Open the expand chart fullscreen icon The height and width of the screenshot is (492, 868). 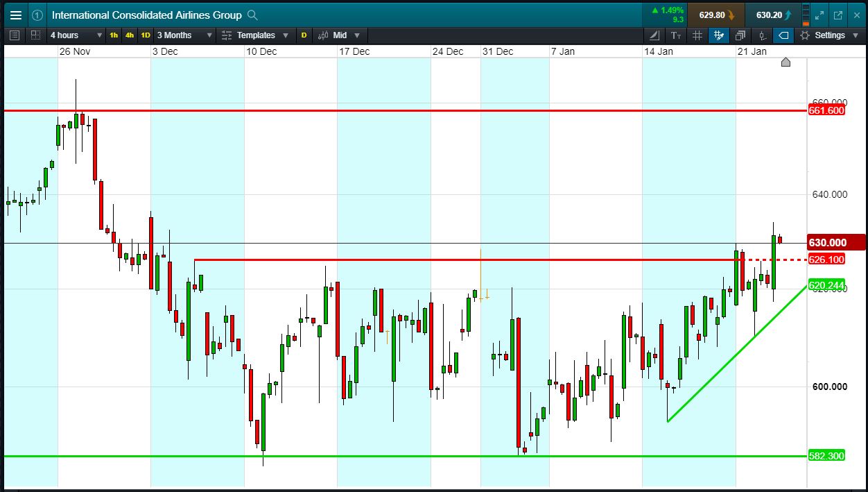click(x=819, y=15)
